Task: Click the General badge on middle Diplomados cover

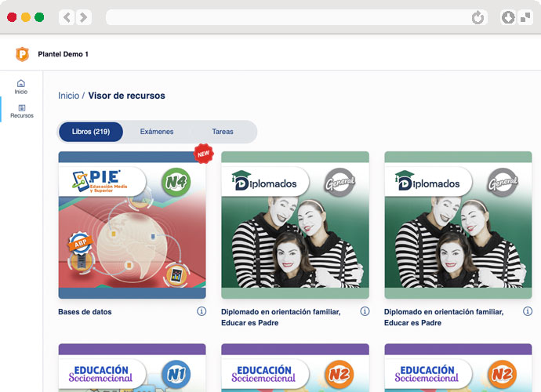Action: (339, 183)
